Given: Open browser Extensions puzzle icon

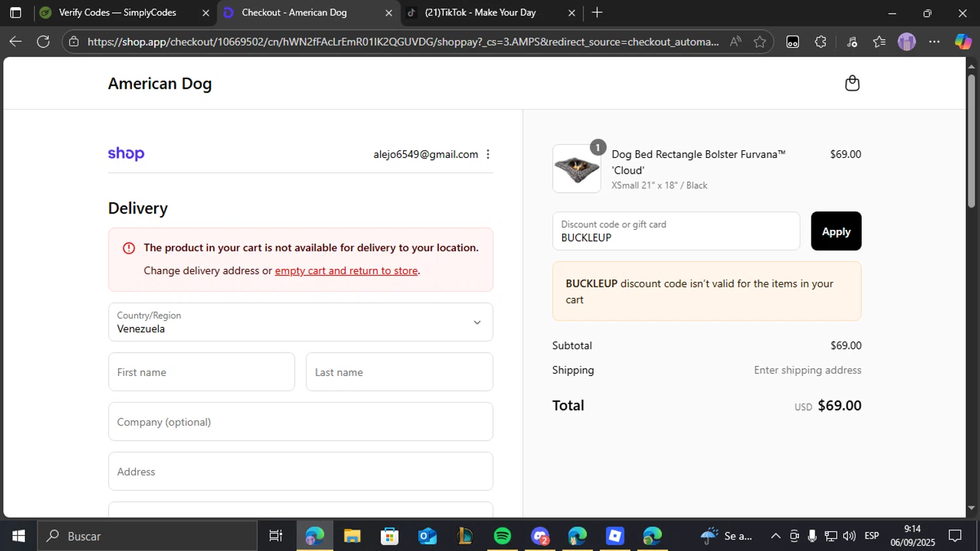Looking at the screenshot, I should 821,42.
